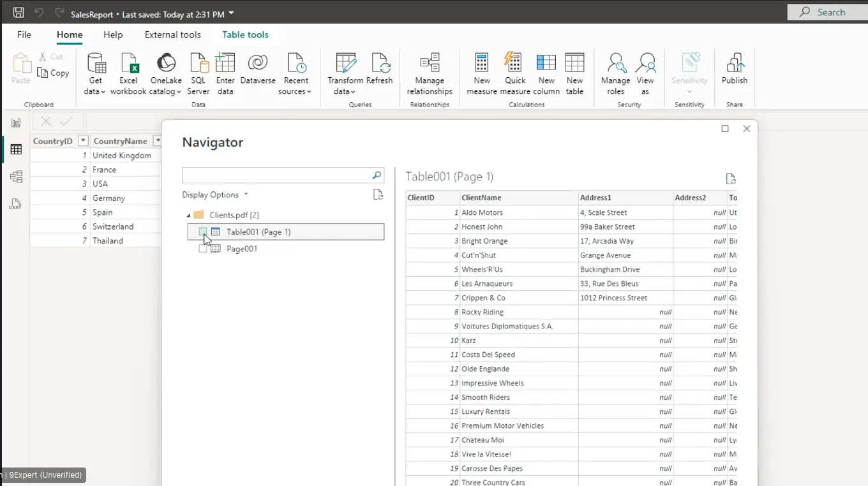Open OneLake catalog
The height and width of the screenshot is (486, 868).
[x=165, y=74]
